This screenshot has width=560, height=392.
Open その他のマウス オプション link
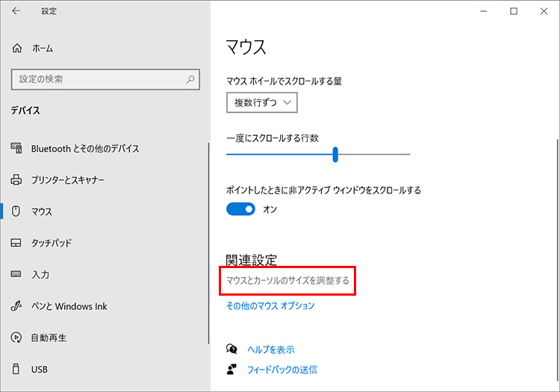tap(270, 305)
